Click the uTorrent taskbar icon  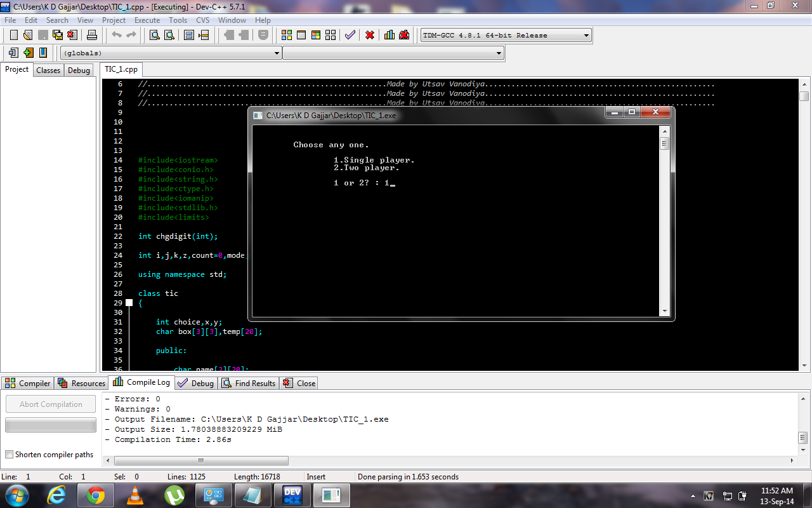[174, 495]
